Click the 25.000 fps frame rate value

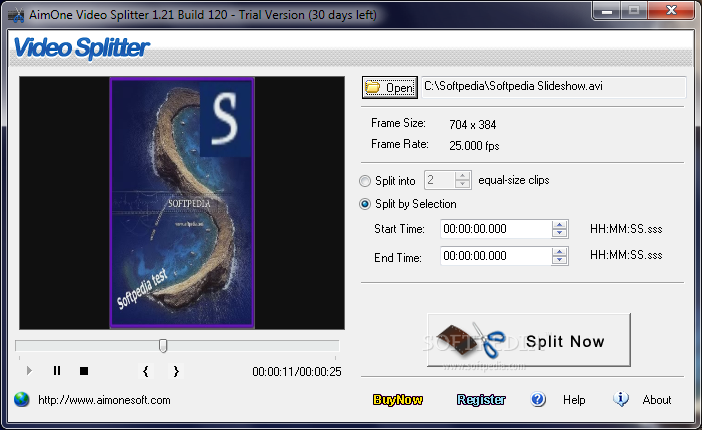[474, 146]
